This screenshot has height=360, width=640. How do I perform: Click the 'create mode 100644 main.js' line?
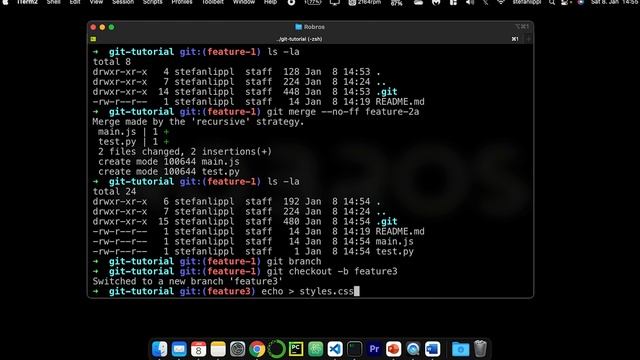coord(169,162)
